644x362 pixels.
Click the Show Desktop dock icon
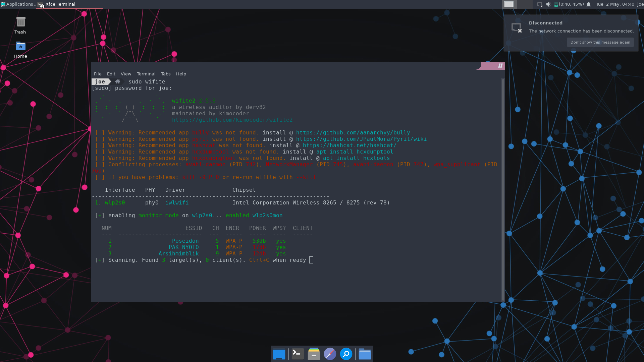tap(279, 354)
